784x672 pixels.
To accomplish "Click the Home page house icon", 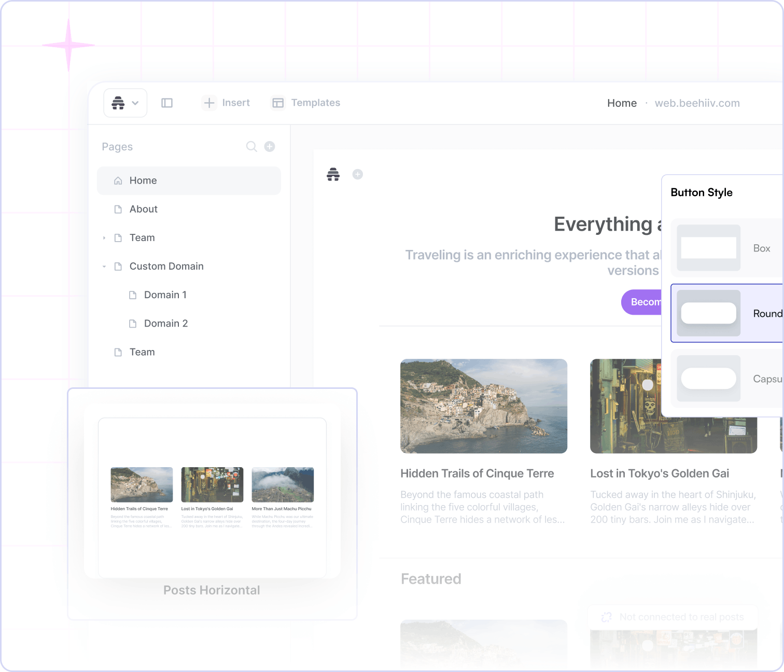I will click(x=118, y=180).
